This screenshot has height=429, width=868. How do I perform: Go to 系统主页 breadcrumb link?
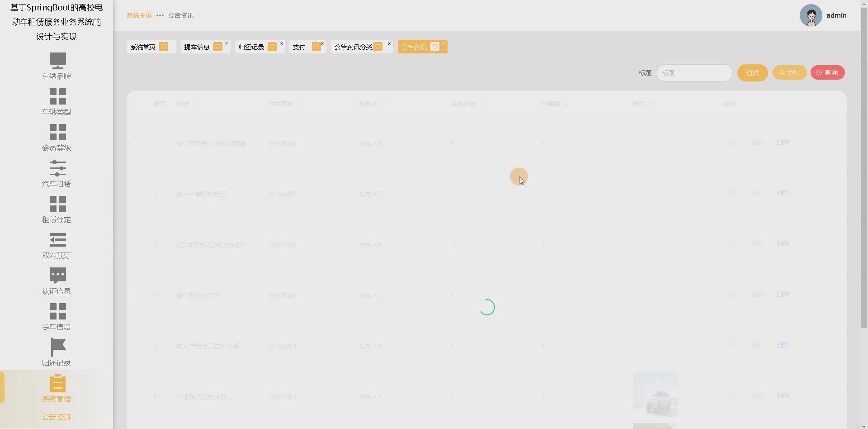139,15
